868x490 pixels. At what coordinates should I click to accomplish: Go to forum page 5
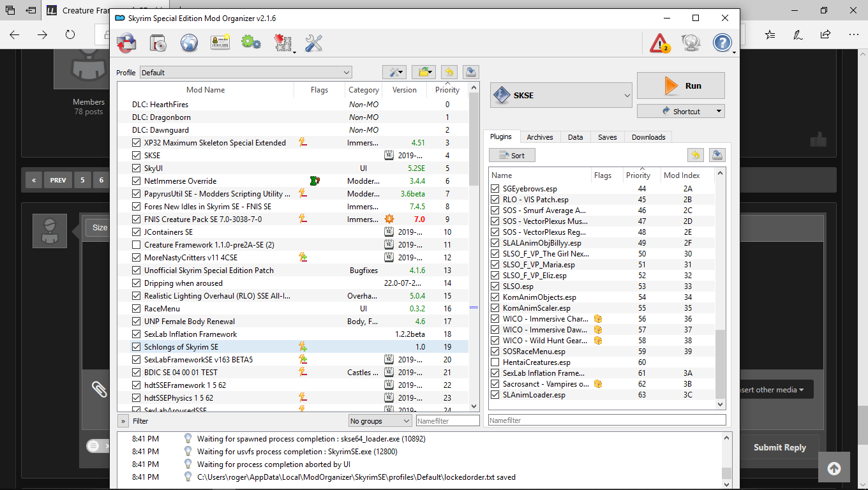[82, 181]
